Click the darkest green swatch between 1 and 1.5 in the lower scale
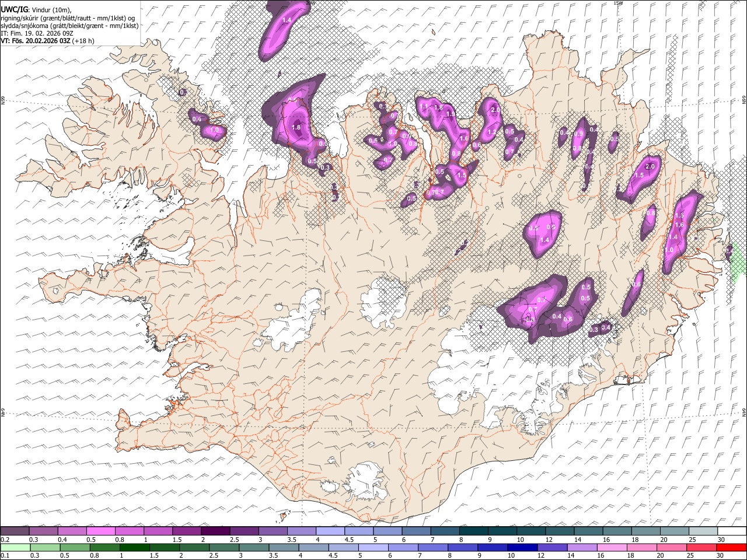Viewport: 747px width, 560px height. pyautogui.click(x=134, y=547)
